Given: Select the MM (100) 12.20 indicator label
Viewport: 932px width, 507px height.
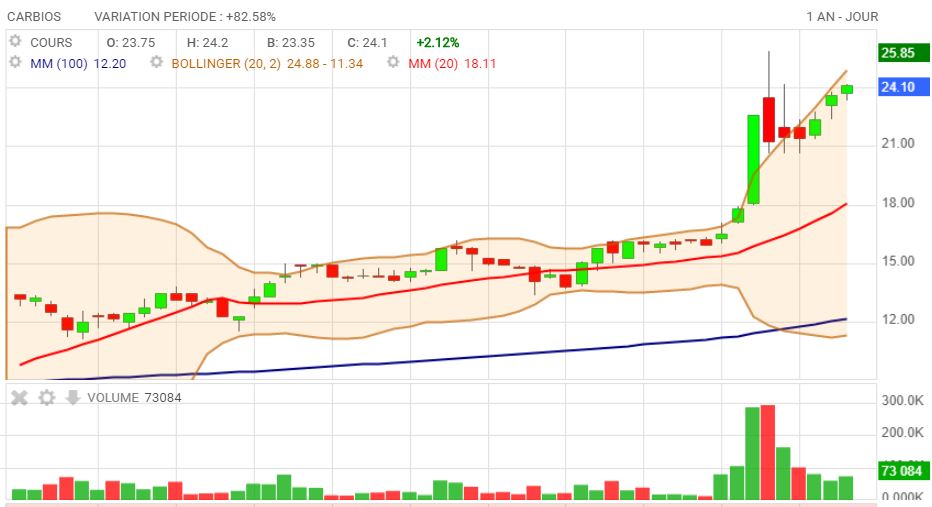Looking at the screenshot, I should click(x=78, y=64).
